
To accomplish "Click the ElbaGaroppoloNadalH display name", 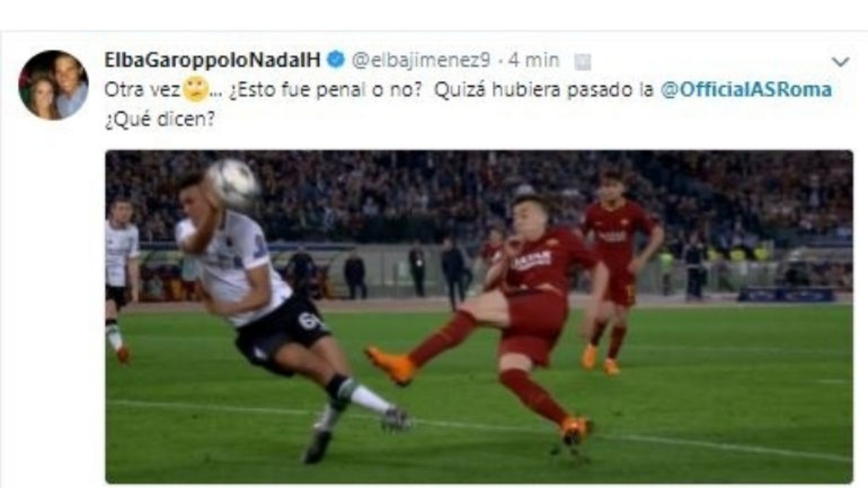I will [213, 61].
